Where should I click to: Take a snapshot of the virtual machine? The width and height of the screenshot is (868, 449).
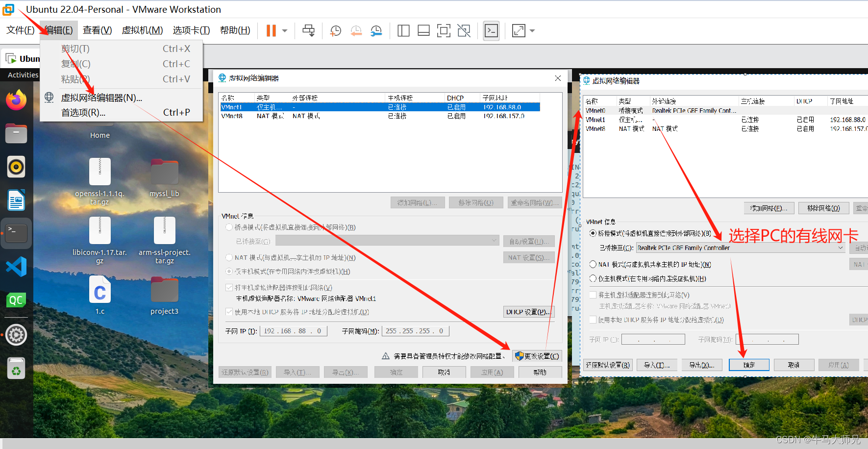point(335,30)
